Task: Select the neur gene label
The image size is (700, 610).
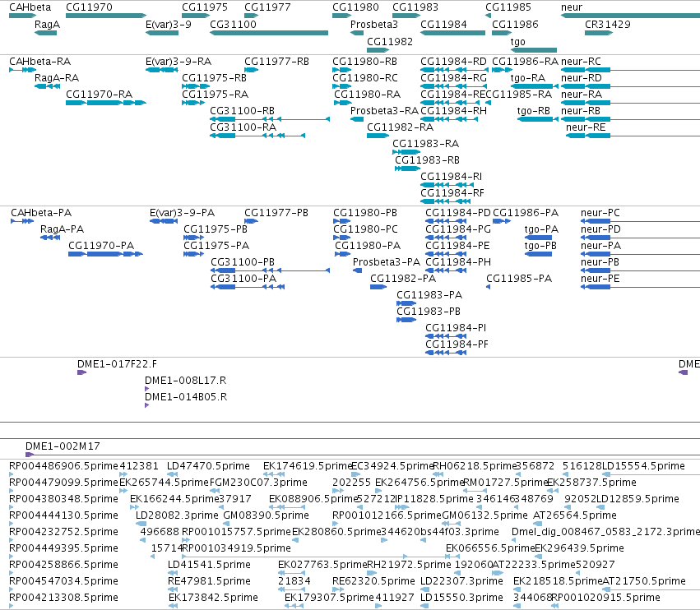Action: [x=572, y=7]
